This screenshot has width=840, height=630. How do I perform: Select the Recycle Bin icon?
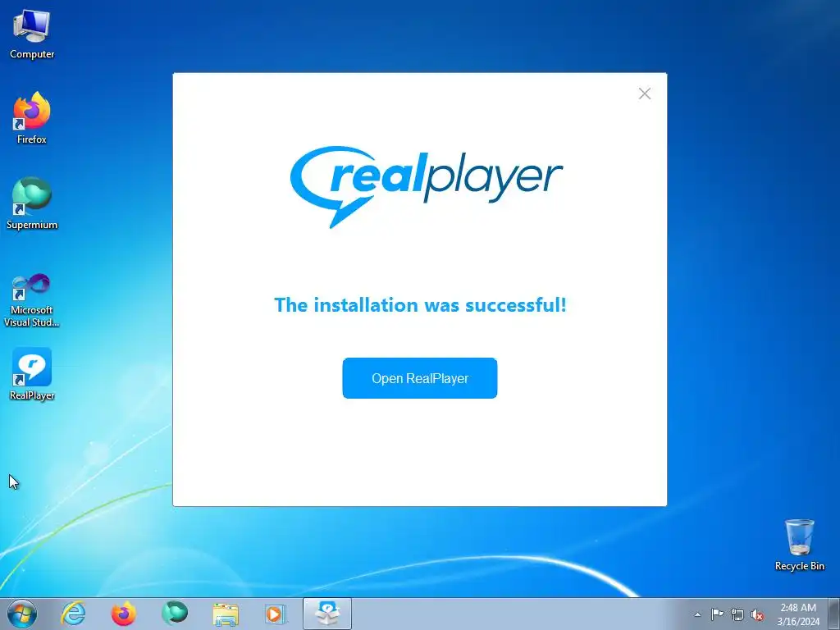[x=799, y=545]
